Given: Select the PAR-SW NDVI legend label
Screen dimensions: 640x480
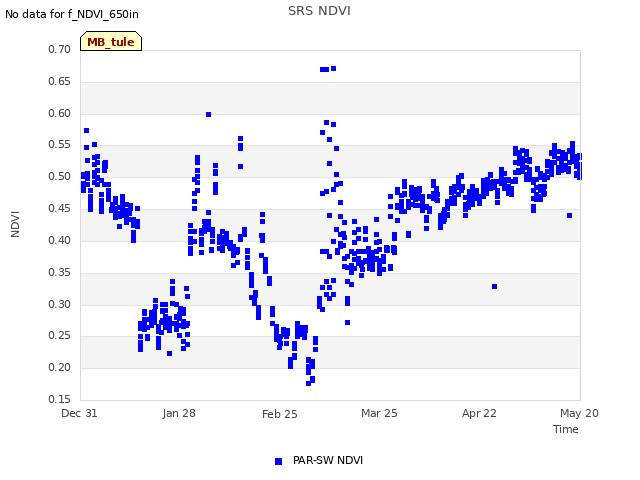Looking at the screenshot, I should (328, 460).
